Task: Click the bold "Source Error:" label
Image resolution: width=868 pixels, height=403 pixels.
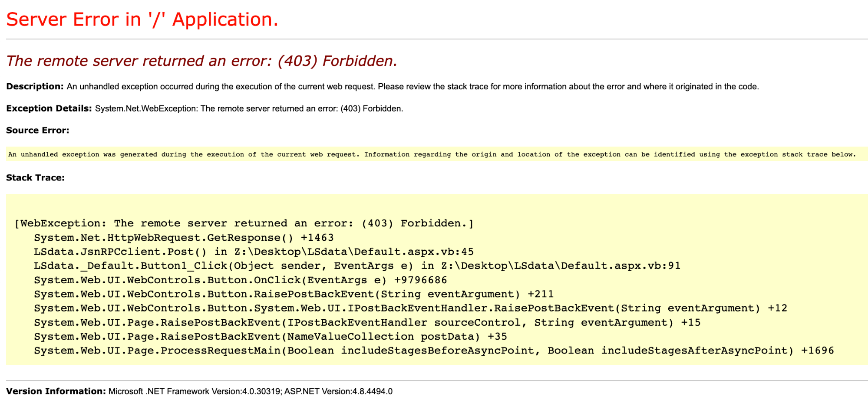Action: 38,131
